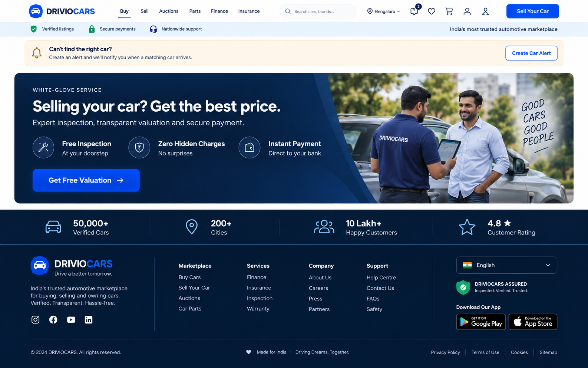Open the FAQs footer link
Screen dimensions: 588x368
373,299
